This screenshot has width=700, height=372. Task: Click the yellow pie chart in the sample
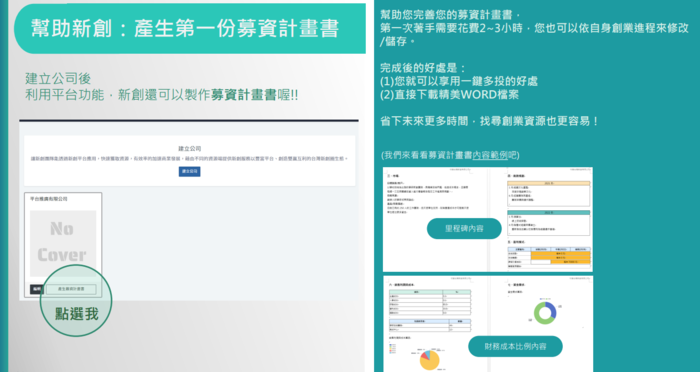[429, 360]
